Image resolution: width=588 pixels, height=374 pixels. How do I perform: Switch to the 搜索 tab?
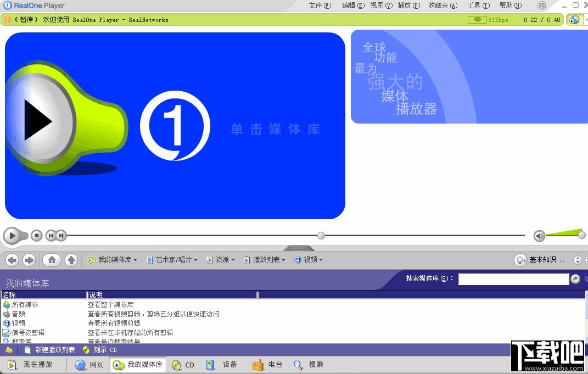coord(308,365)
